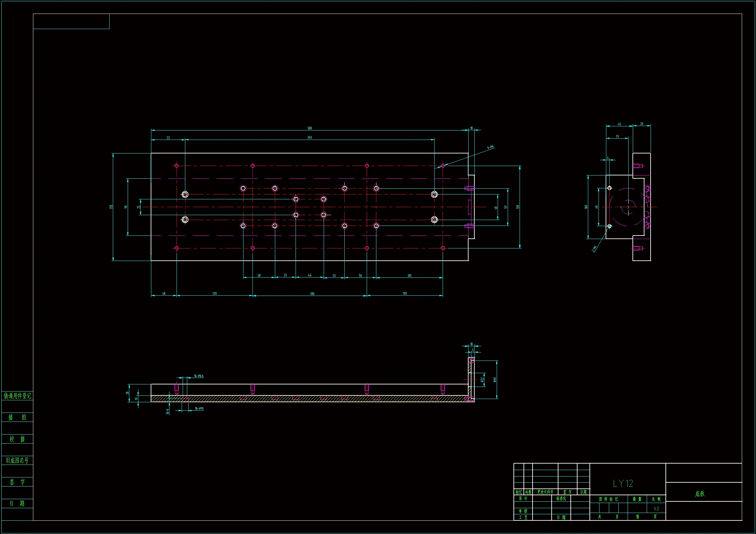Viewport: 756px width, 534px height.
Task: Click the 更改文件号 title block header
Action: click(x=545, y=492)
